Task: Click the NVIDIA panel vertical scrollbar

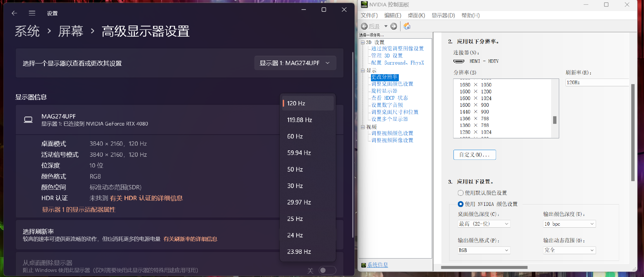Action: tap(633, 133)
